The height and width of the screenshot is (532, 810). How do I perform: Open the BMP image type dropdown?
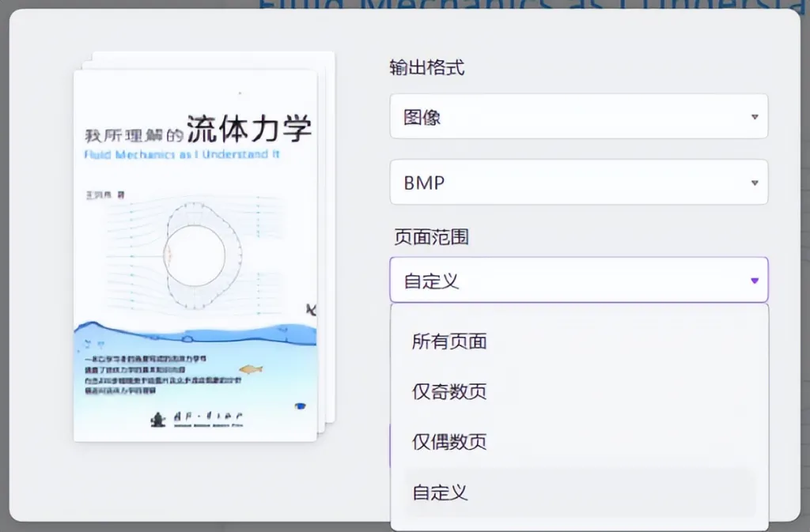[x=578, y=182]
